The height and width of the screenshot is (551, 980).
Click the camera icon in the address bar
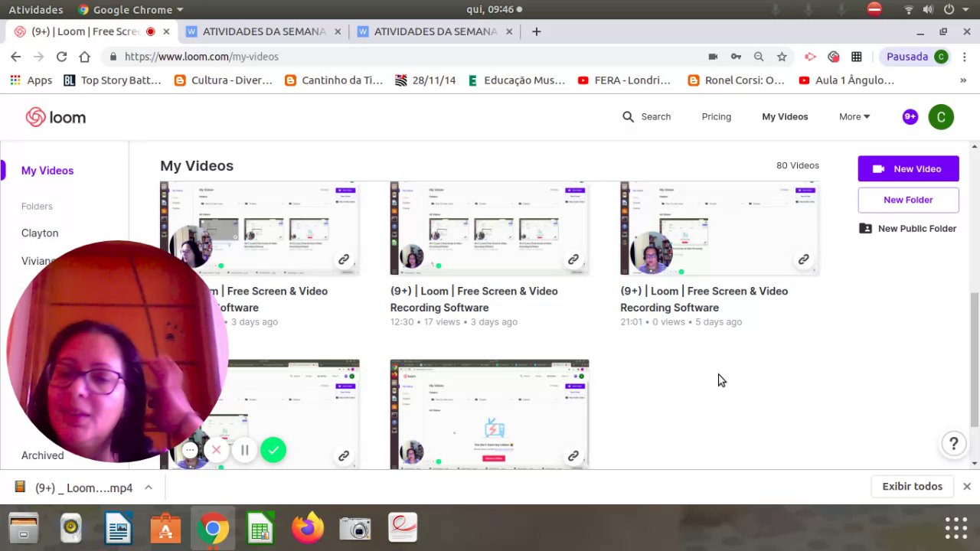tap(713, 57)
